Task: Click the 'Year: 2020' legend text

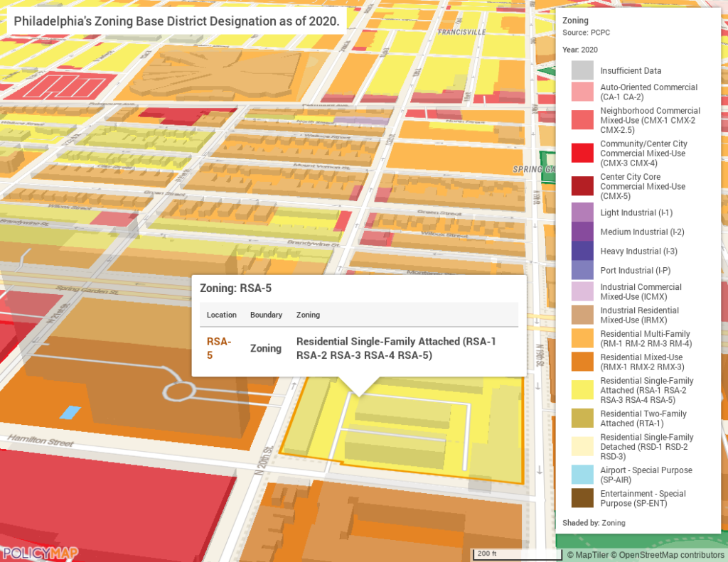Action: click(x=580, y=50)
